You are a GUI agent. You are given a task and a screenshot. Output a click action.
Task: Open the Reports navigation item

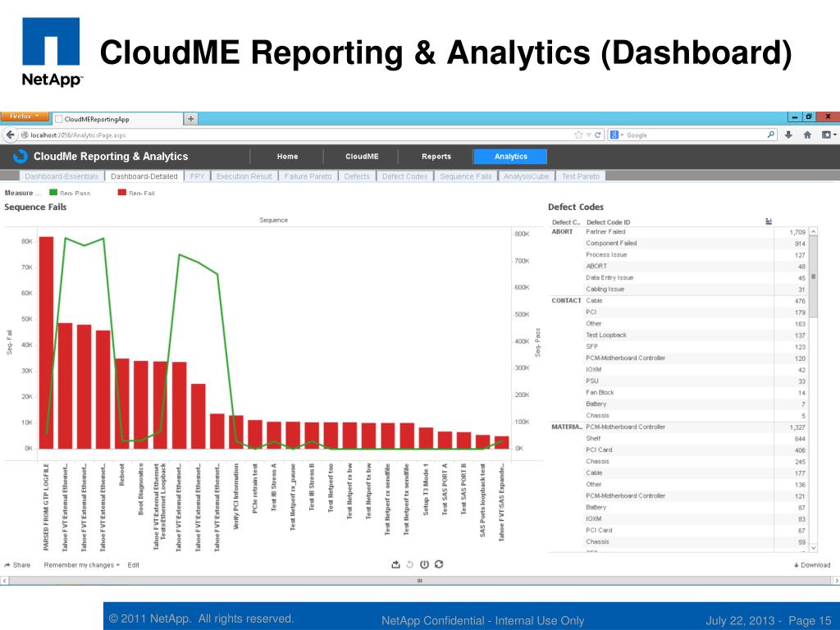(x=436, y=157)
